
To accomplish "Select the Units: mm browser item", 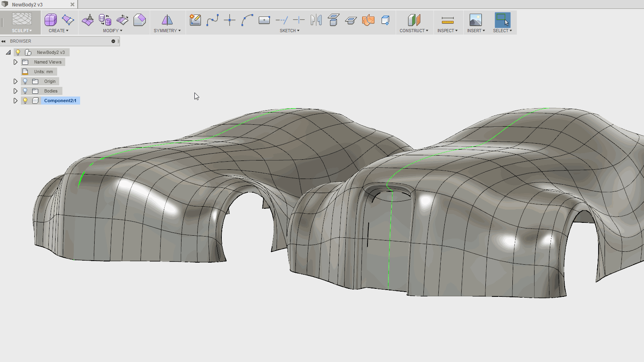I will point(43,72).
